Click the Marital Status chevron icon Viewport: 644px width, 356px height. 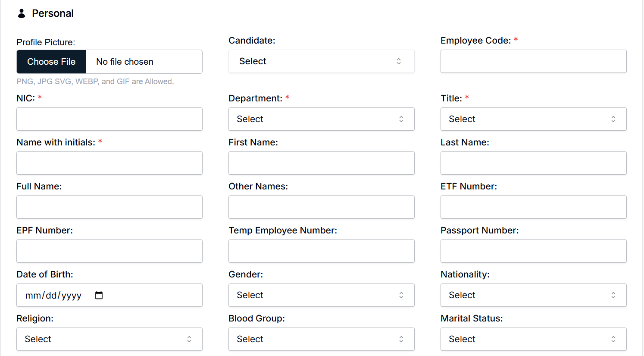click(613, 339)
